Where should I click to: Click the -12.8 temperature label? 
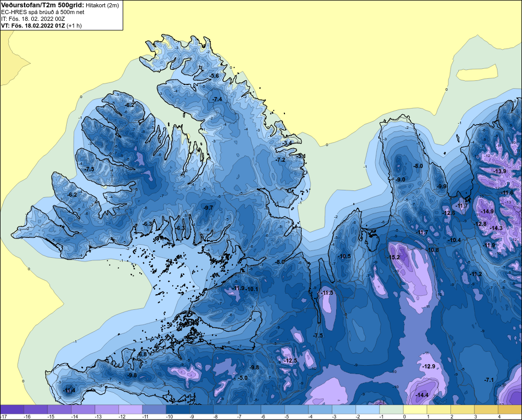480,224
